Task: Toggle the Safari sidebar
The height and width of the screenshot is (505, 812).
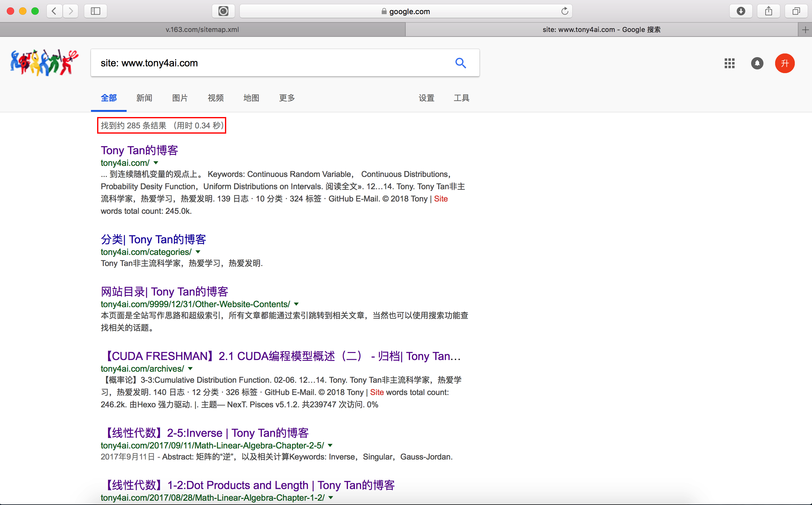Action: tap(96, 11)
